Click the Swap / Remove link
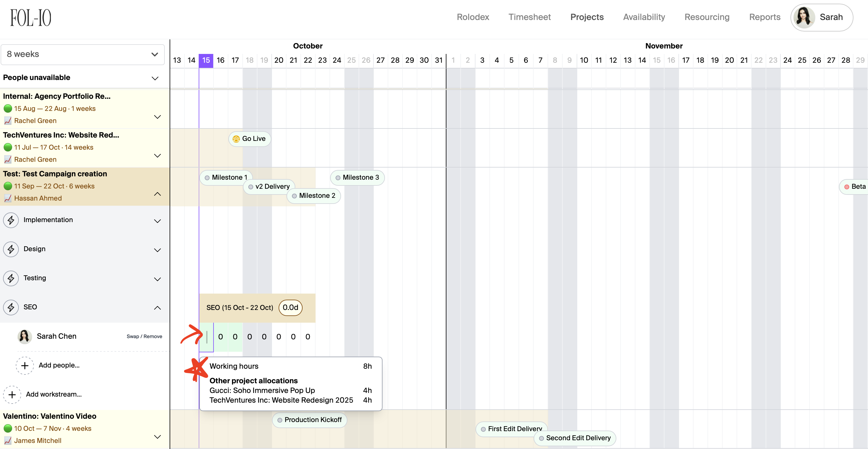 click(x=144, y=336)
